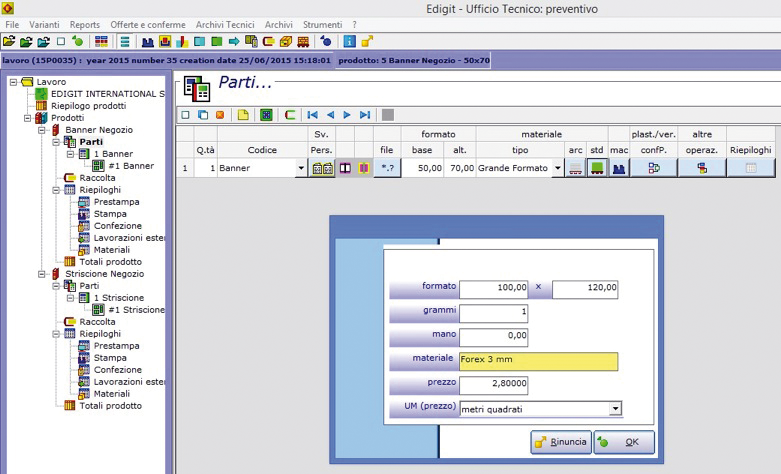Click the Rinuncia cancel button
Viewport: 781px width, 474px height.
pos(560,442)
